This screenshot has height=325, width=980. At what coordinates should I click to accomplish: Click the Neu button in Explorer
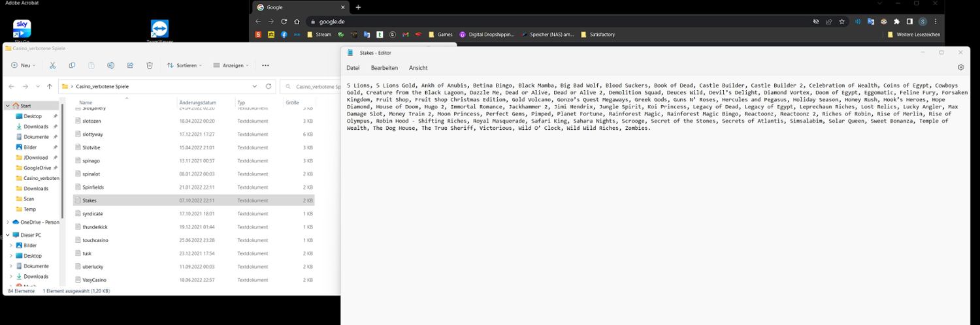click(x=23, y=65)
